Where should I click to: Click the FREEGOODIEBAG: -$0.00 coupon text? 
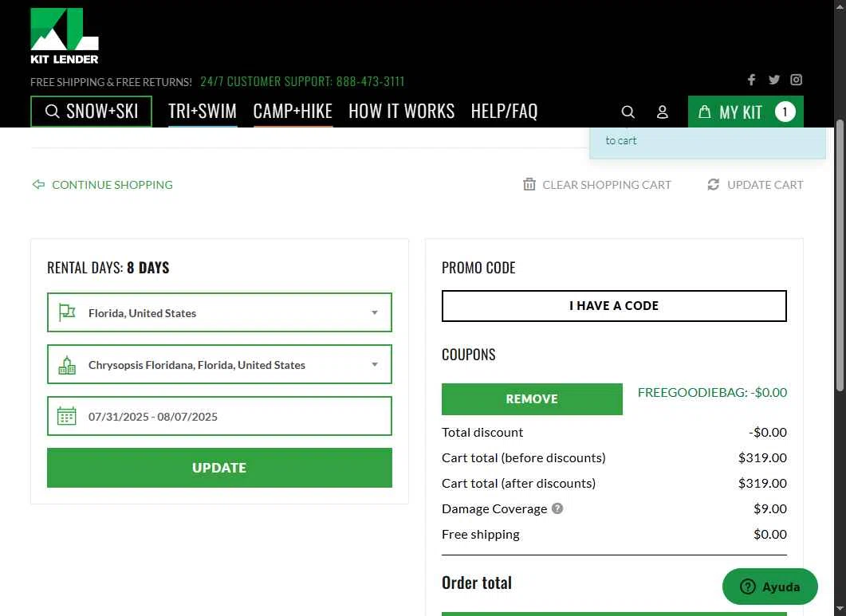click(x=712, y=392)
